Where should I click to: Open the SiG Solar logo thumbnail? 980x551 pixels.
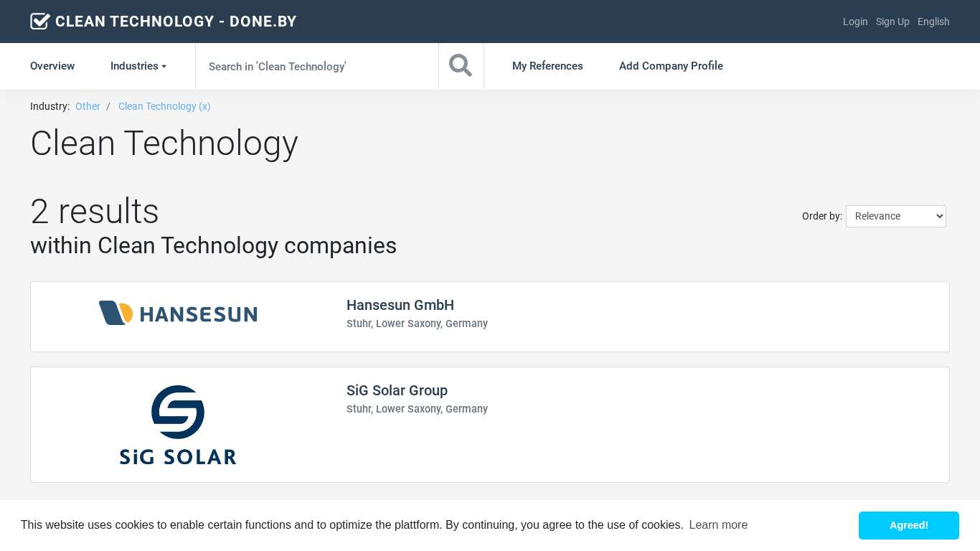[x=178, y=425]
